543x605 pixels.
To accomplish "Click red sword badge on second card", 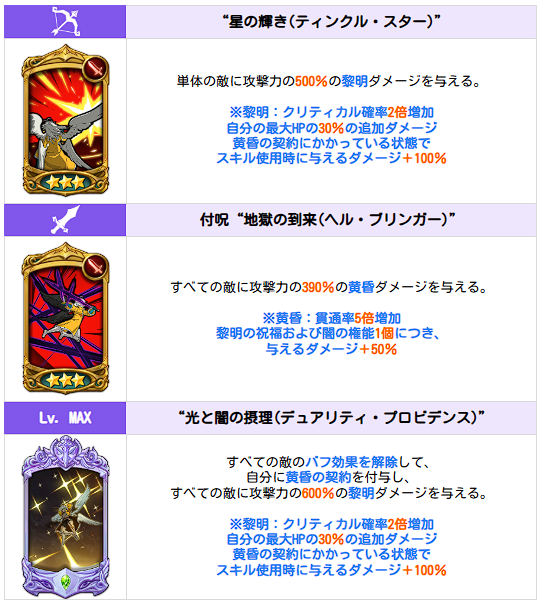I will 95,266.
